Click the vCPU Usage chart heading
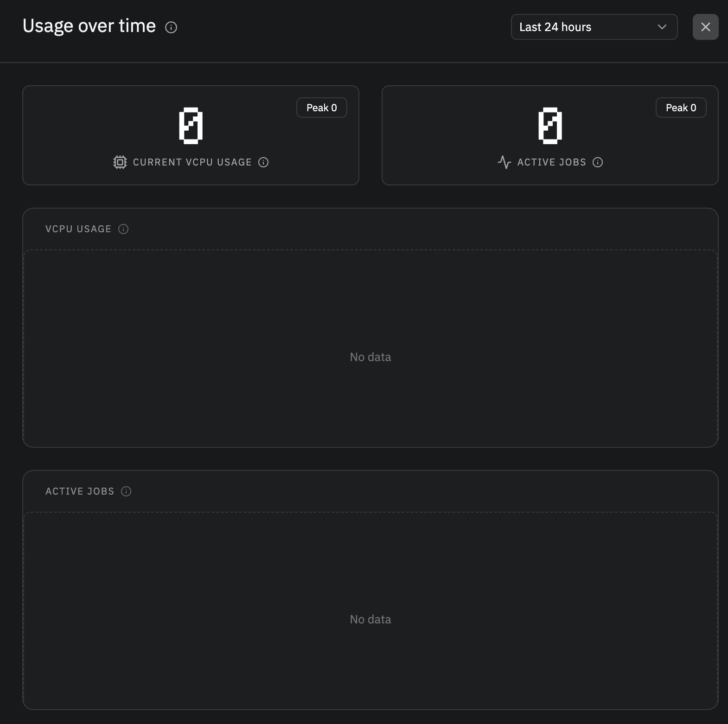This screenshot has width=728, height=724. click(x=78, y=229)
